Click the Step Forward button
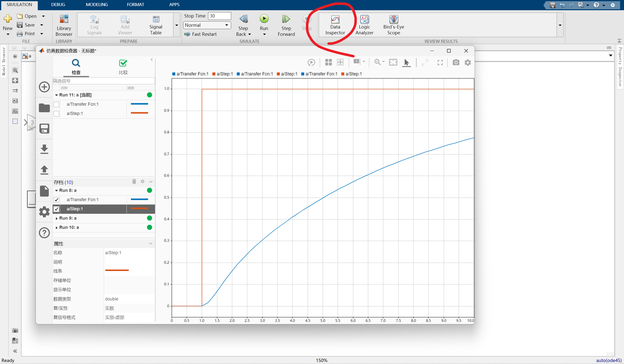This screenshot has height=364, width=624. (286, 25)
